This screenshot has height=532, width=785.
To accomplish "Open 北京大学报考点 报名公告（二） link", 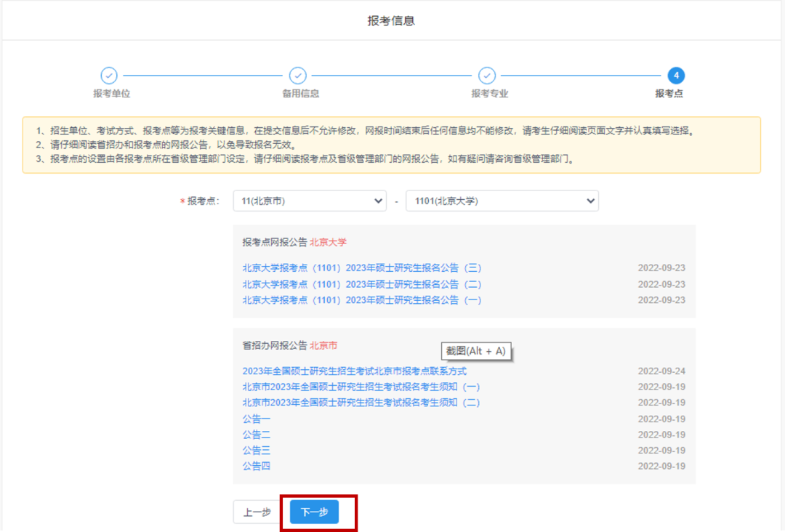I will (362, 284).
